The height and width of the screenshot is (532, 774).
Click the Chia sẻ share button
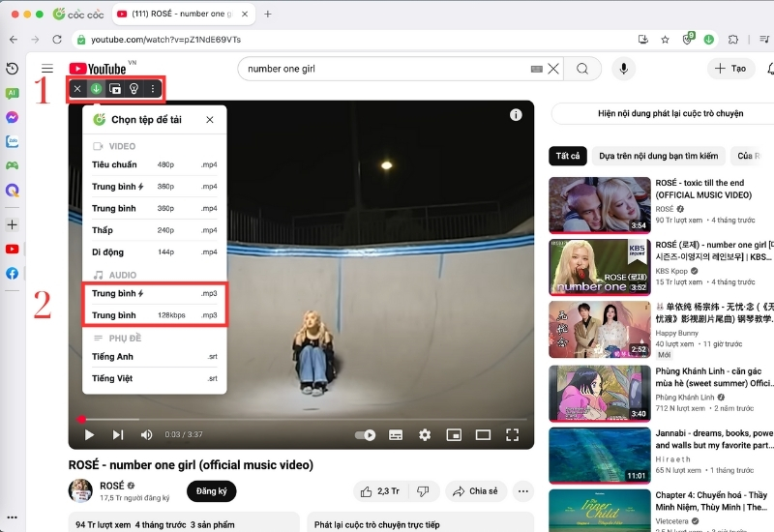pyautogui.click(x=476, y=491)
